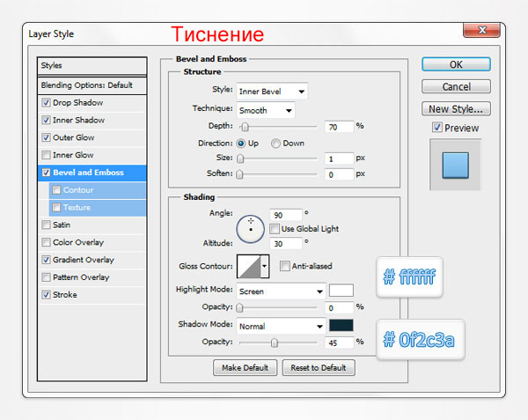Enable the Inner Glow checkbox
This screenshot has height=420, width=528.
tap(46, 155)
